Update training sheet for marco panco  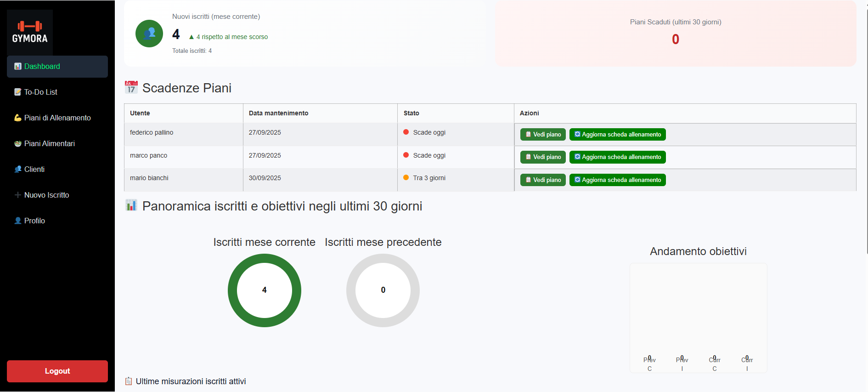pos(617,157)
